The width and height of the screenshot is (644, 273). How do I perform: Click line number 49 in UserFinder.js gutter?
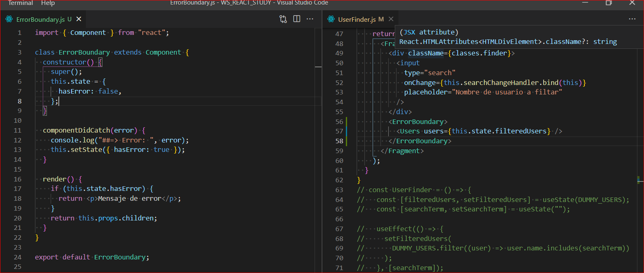pyautogui.click(x=339, y=53)
